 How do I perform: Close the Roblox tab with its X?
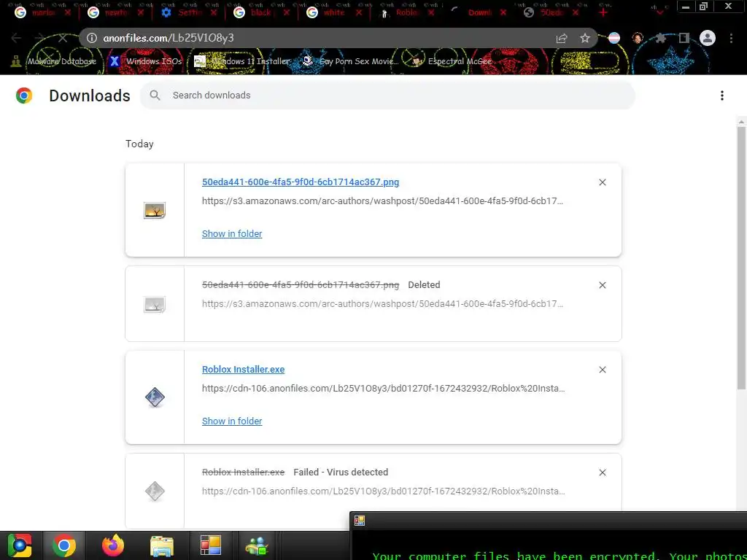[x=431, y=13]
